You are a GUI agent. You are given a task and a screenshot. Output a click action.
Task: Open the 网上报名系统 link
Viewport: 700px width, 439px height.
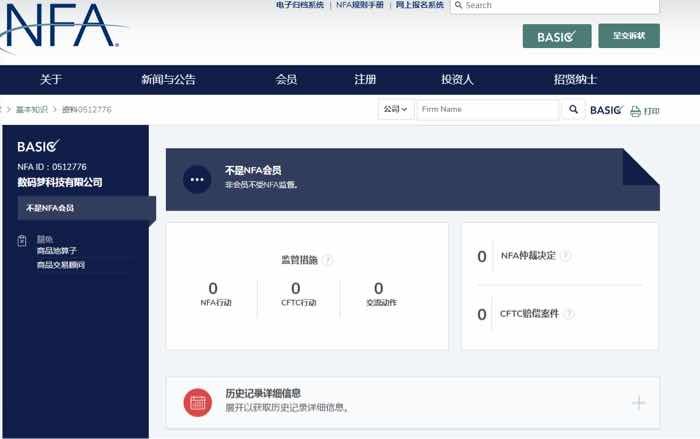click(x=420, y=5)
